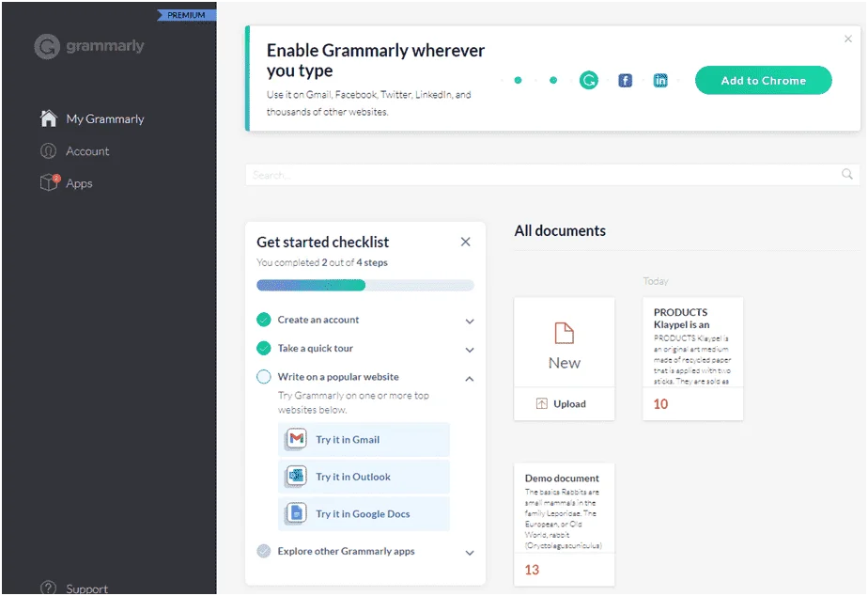Click the Grammarly logo in sidebar

(88, 46)
